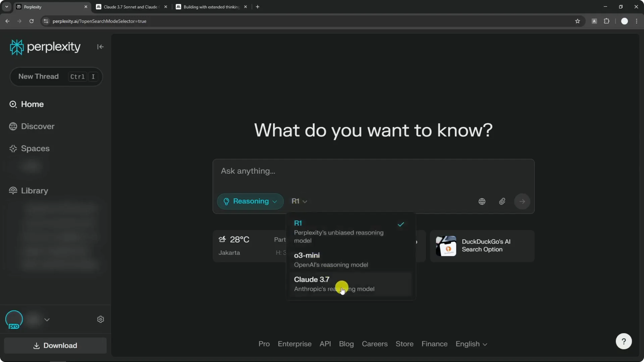
Task: Click the help question mark button
Action: 624,341
